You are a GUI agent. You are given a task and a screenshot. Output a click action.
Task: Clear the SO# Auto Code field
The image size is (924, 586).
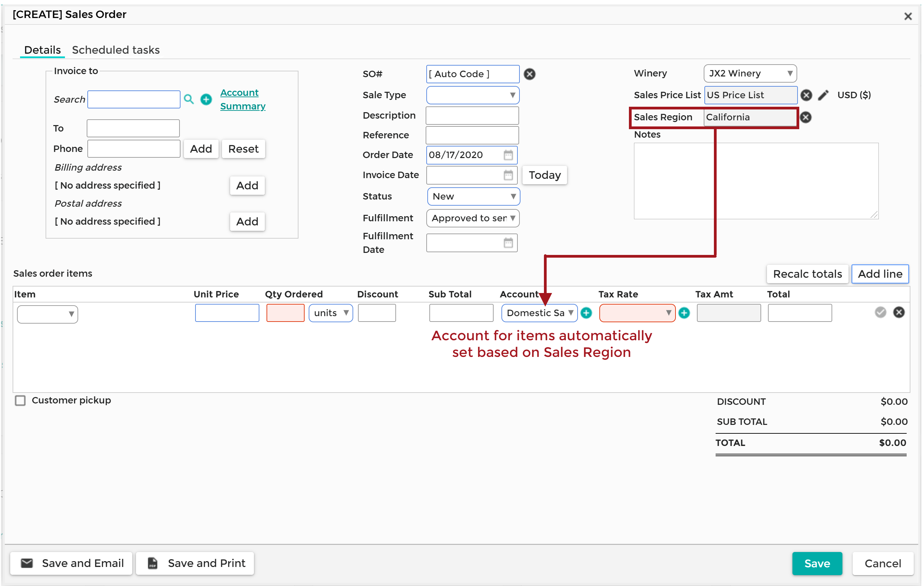coord(530,74)
